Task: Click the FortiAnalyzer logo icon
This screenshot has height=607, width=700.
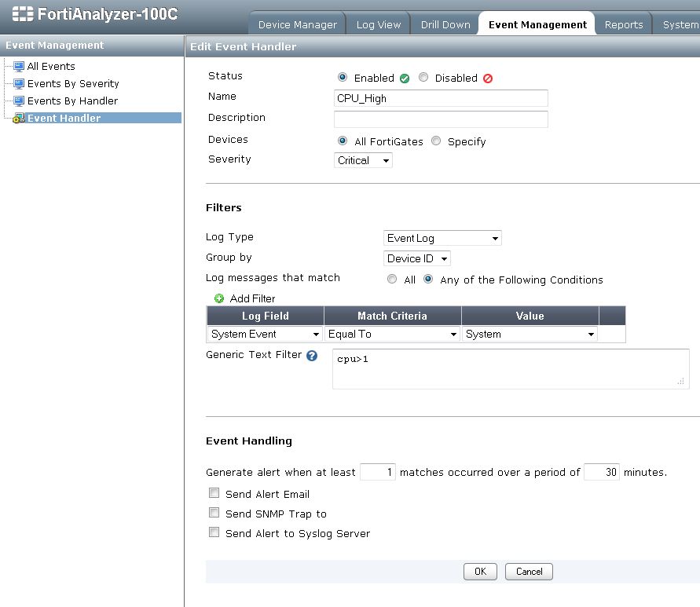Action: (22, 14)
